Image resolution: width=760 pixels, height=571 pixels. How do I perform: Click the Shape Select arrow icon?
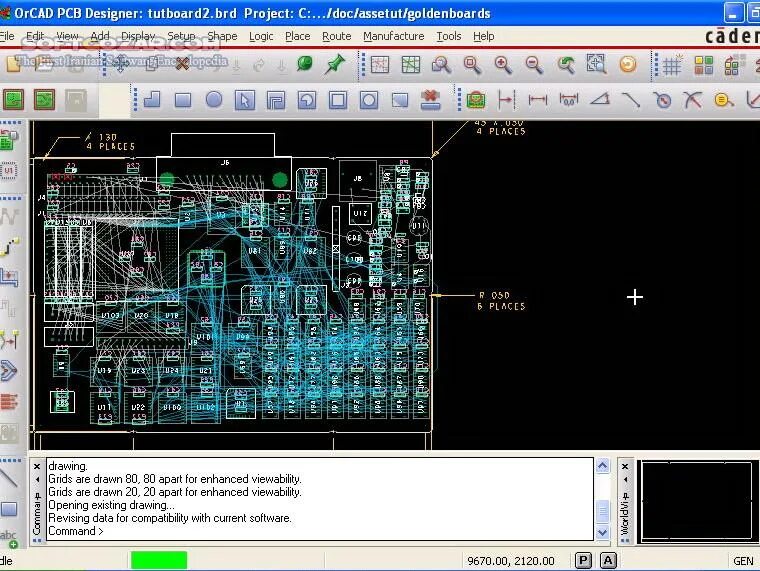[245, 100]
